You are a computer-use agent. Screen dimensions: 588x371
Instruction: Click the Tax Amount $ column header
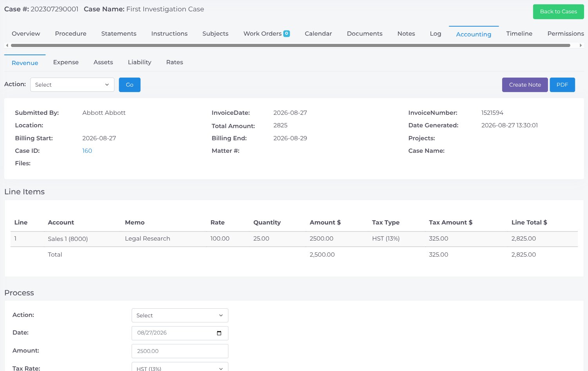[x=451, y=223]
